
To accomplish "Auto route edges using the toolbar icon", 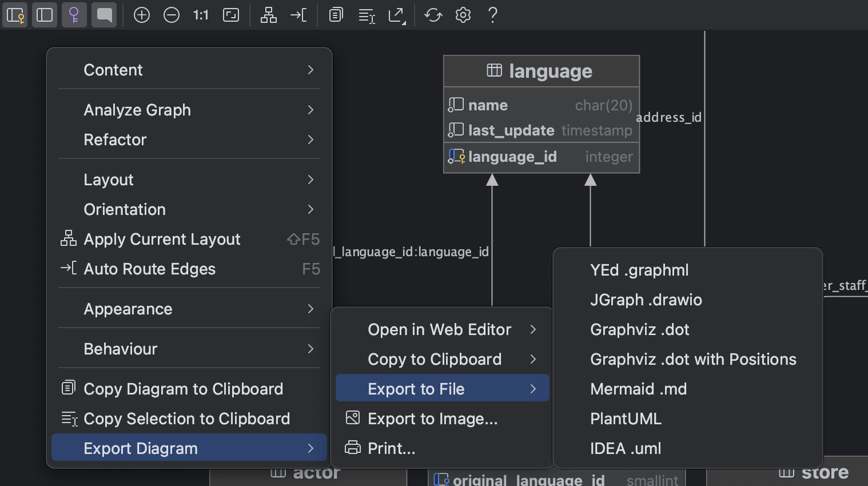I will pos(298,15).
